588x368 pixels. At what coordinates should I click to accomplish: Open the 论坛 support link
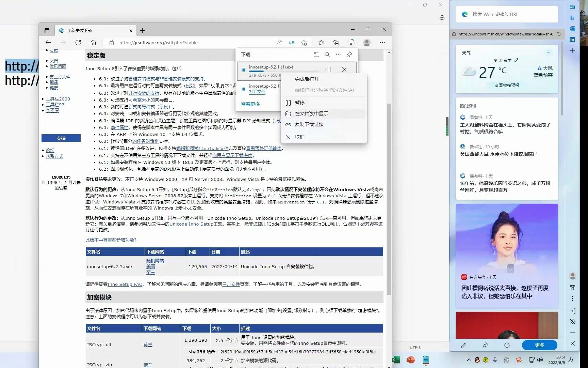click(x=50, y=150)
